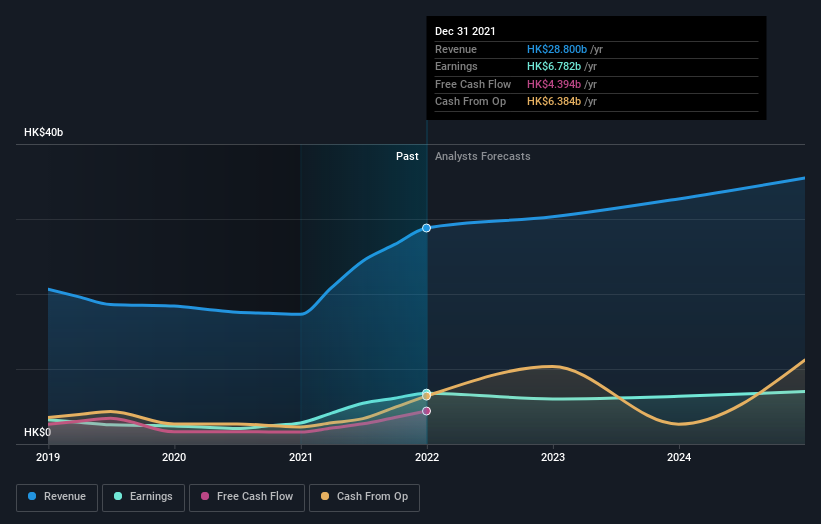Screen dimensions: 821x524
Task: Click the 2023 x-axis label
Action: [x=553, y=458]
